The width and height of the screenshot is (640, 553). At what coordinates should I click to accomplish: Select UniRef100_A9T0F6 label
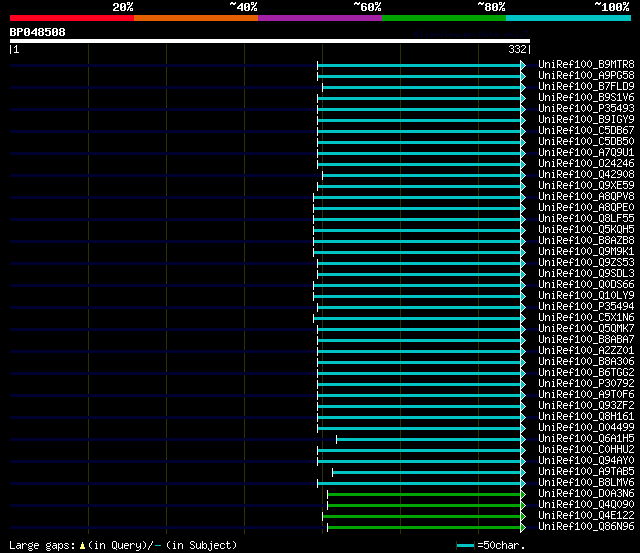586,395
